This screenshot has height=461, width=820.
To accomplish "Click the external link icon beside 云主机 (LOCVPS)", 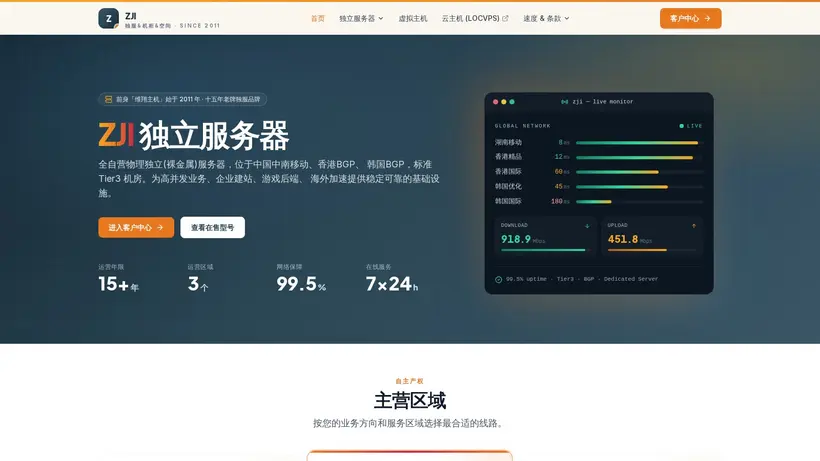I will 505,18.
